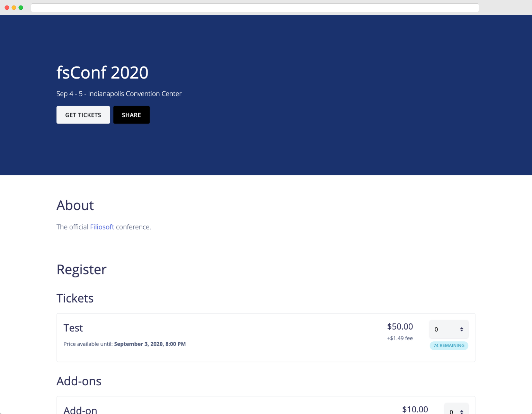This screenshot has height=414, width=532.
Task: Click the green maximize window button
Action: (21, 8)
